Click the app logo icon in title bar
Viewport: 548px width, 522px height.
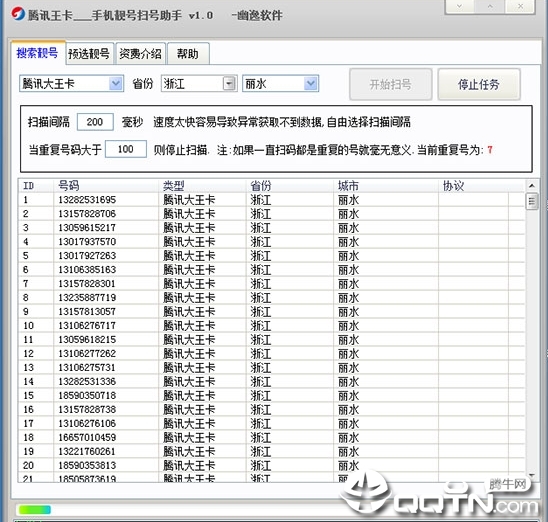[18, 14]
